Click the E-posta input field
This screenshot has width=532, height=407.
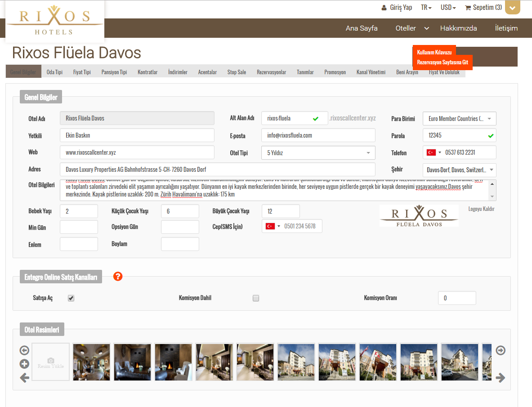click(318, 135)
